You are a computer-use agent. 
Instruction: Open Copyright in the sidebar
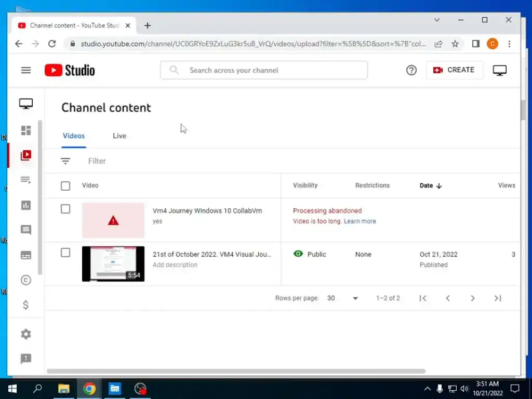tap(26, 280)
